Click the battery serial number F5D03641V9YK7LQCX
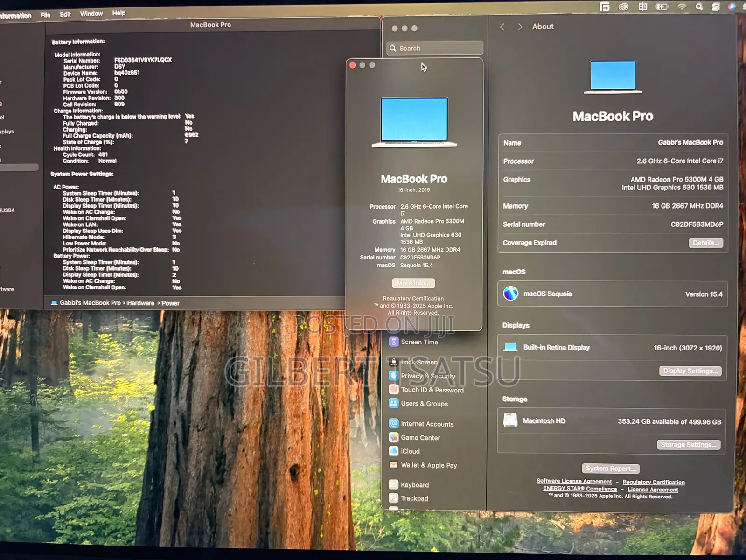 click(x=143, y=60)
